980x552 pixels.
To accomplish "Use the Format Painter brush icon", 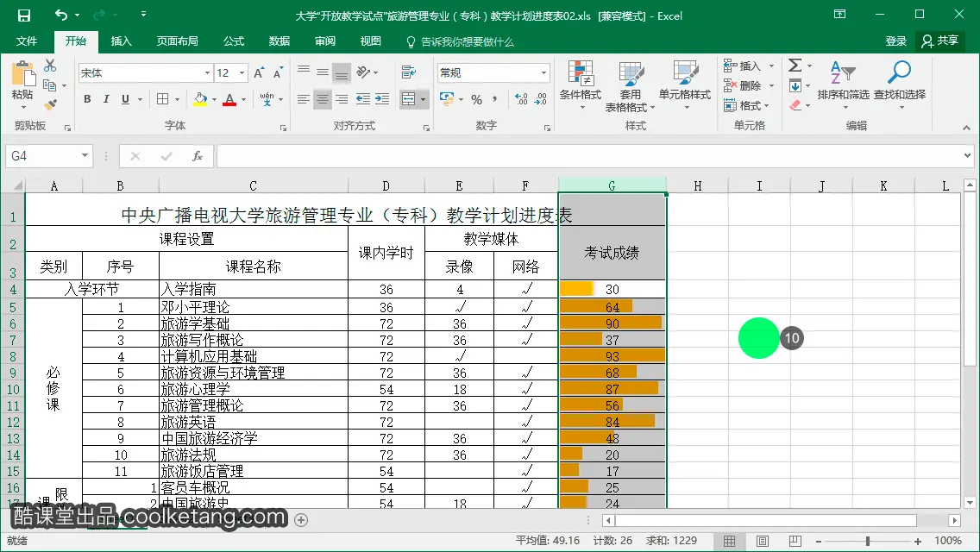I will tap(50, 104).
